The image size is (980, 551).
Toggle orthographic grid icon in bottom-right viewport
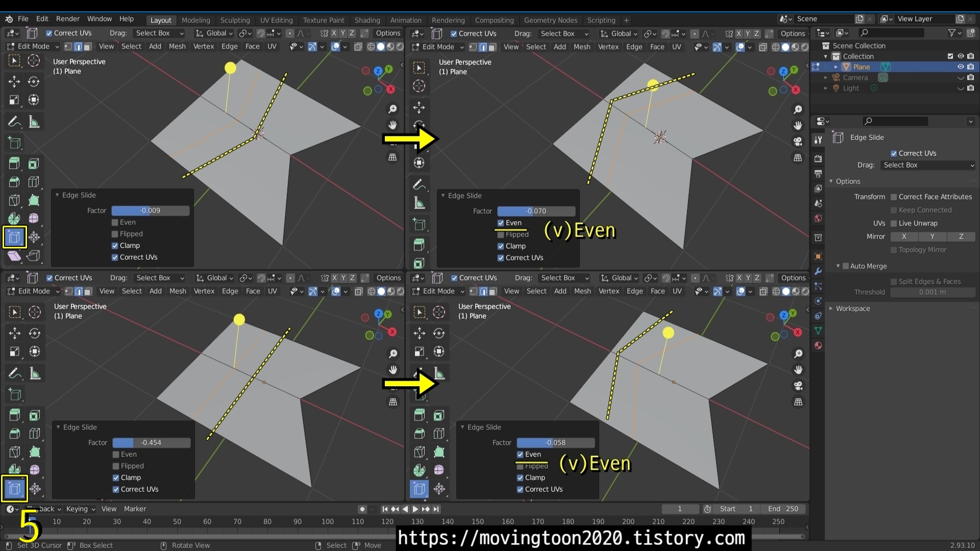tap(798, 402)
